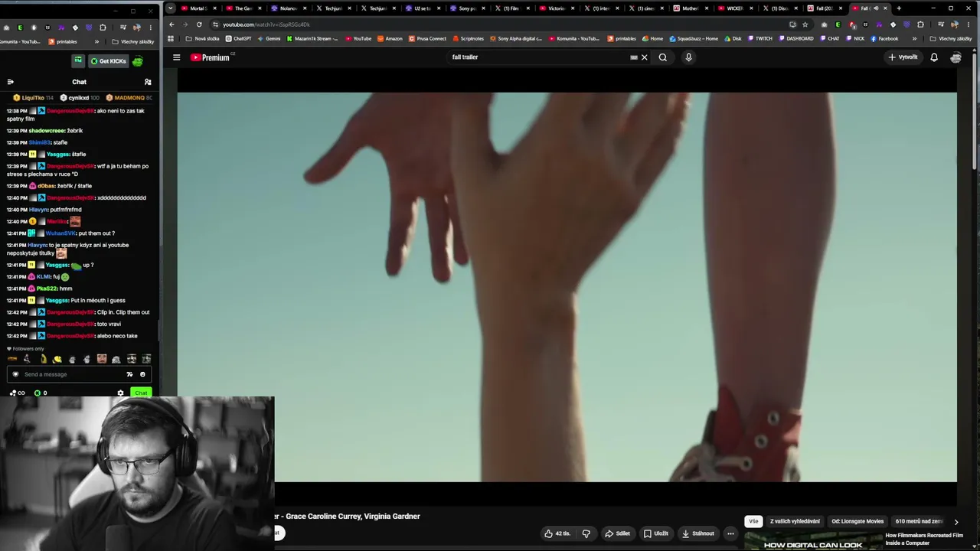Viewport: 980px width, 551px height.
Task: Collapse the Kick chat panel
Action: click(x=10, y=82)
